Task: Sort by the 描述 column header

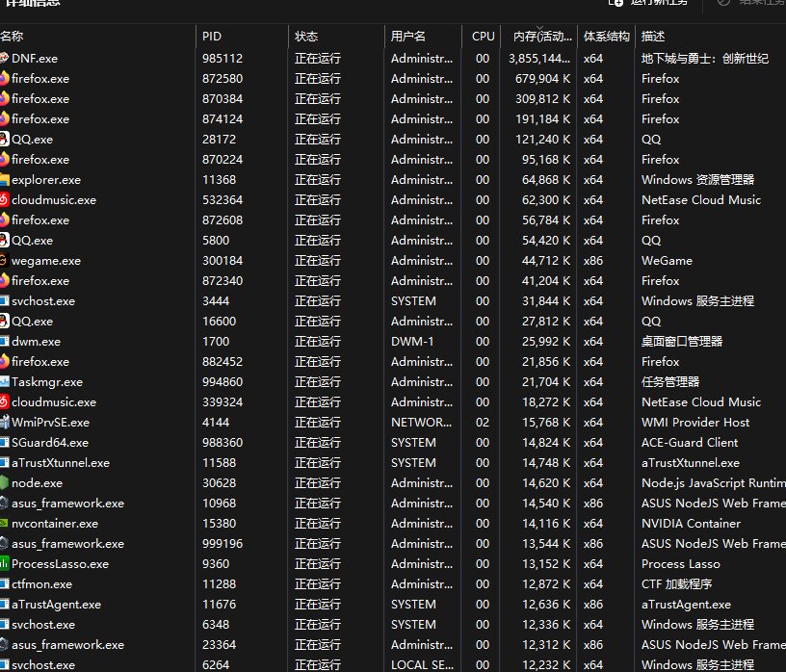Action: [x=710, y=36]
